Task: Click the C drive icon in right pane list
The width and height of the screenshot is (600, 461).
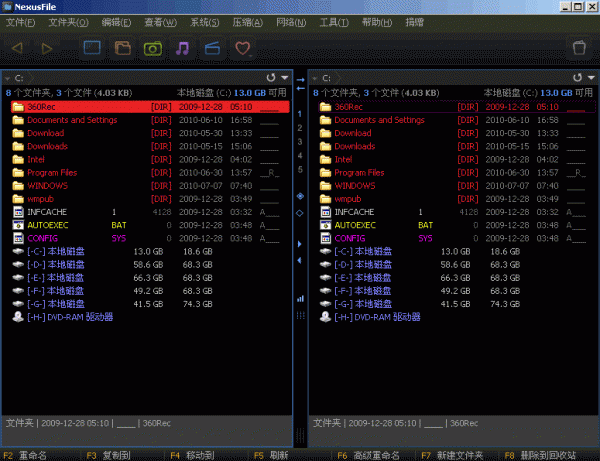Action: (325, 251)
